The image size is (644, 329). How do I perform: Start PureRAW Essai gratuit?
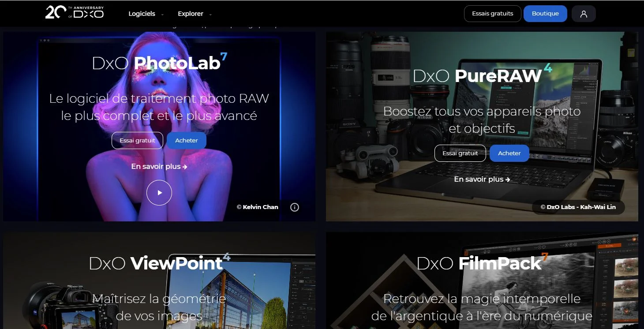click(460, 153)
